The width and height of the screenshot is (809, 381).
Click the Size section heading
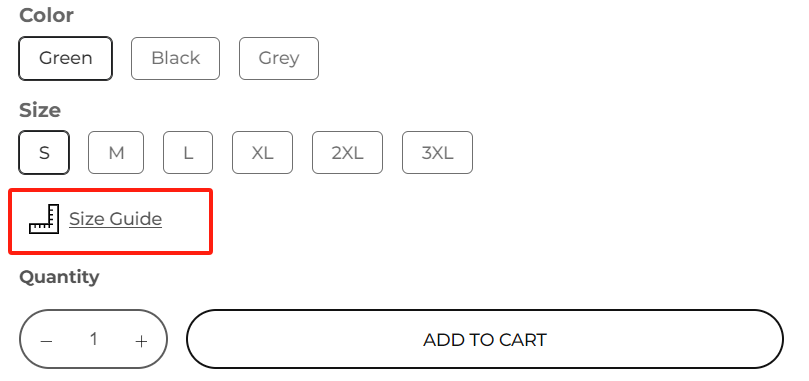coord(40,110)
